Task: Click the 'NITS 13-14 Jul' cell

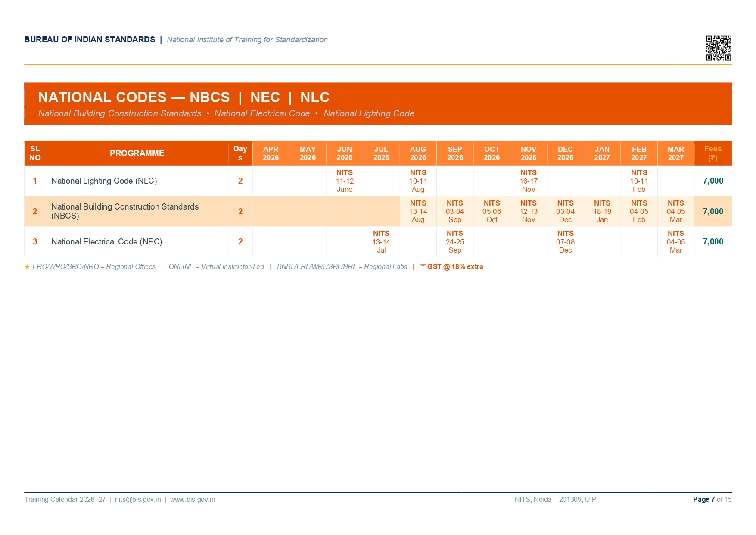Action: click(381, 242)
